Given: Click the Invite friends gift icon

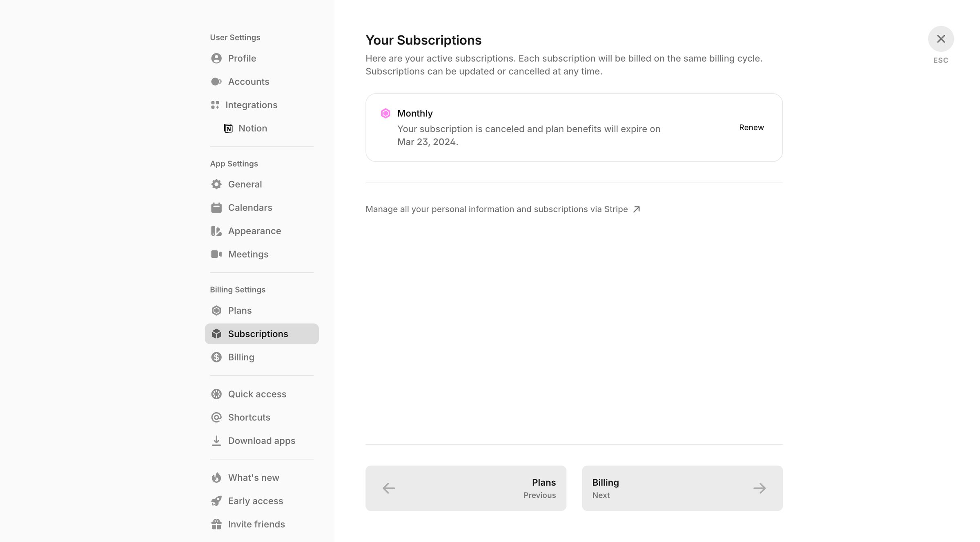Looking at the screenshot, I should (x=216, y=524).
